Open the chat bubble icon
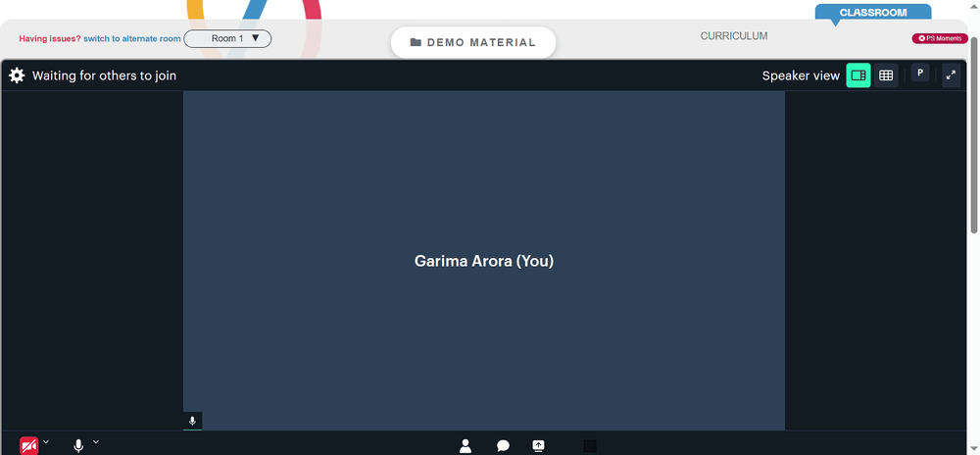Screen dimensions: 980x455 click(x=503, y=445)
